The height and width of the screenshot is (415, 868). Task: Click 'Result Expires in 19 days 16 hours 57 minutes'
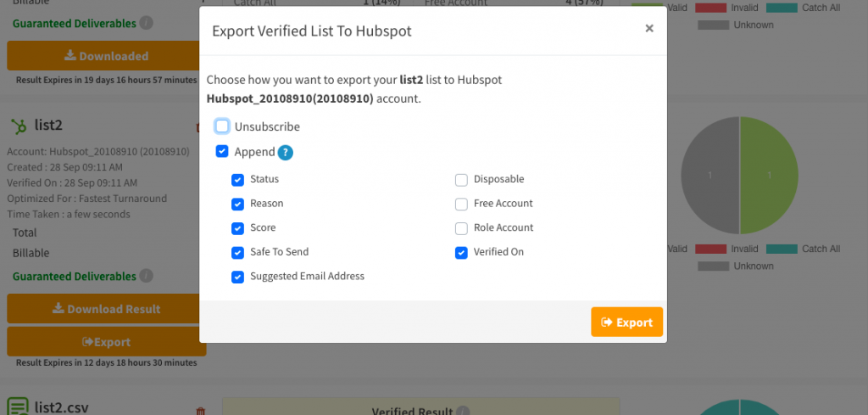pyautogui.click(x=106, y=80)
